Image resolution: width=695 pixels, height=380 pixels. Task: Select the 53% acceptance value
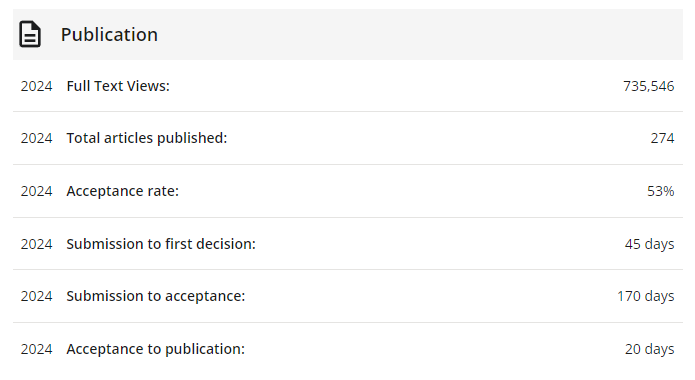pos(660,191)
